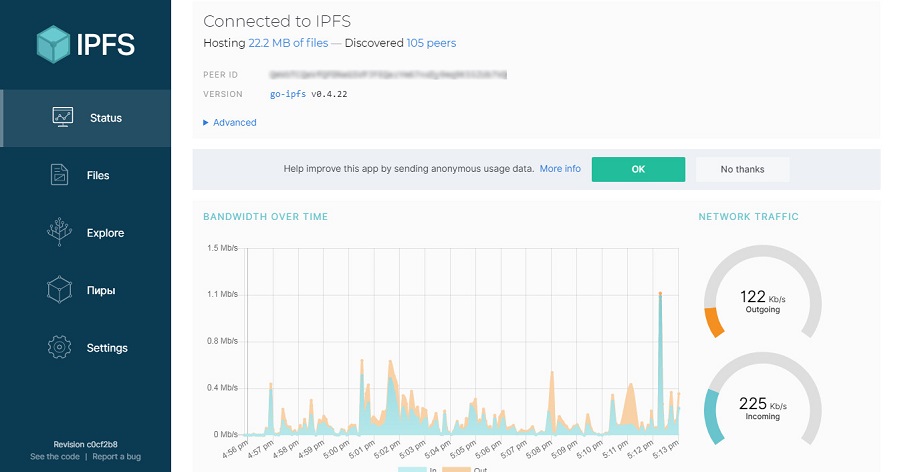Click the 225 Kb/s incoming value
Screen dimensions: 900x472
pos(762,404)
